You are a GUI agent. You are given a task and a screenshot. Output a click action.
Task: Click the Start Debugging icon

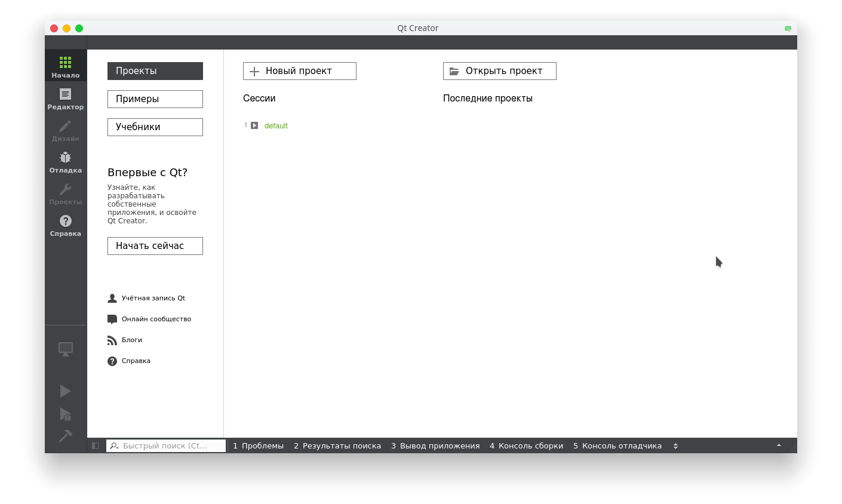tap(66, 414)
